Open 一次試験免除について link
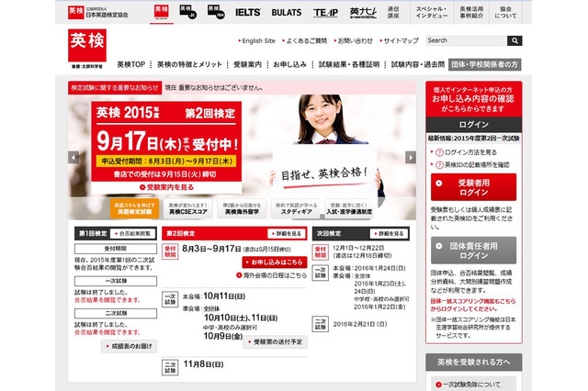The height and width of the screenshot is (391, 588). [x=471, y=385]
